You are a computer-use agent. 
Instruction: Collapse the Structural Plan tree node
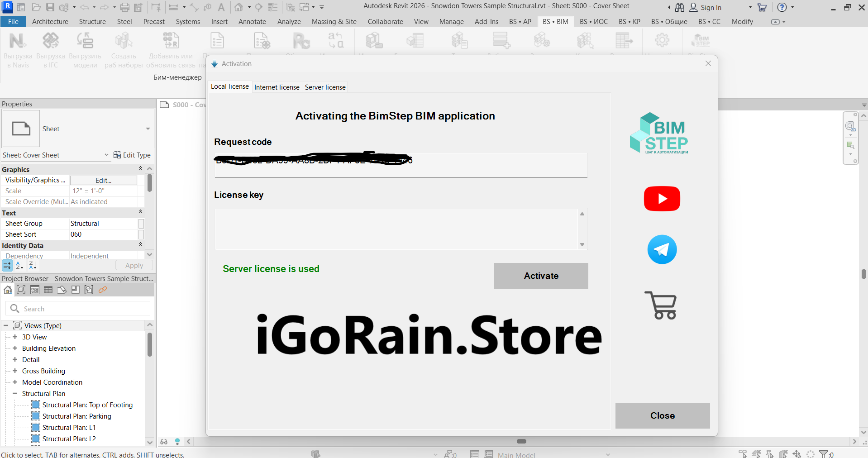coord(15,394)
